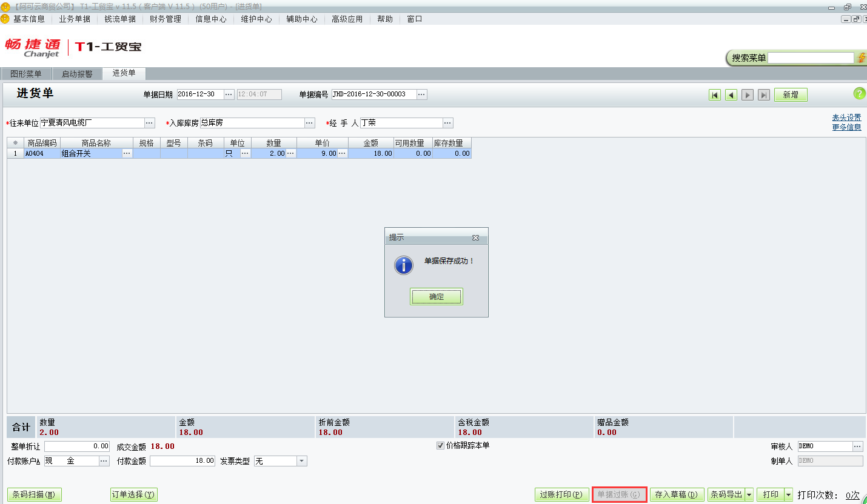The image size is (867, 504).
Task: Click the 表头设置 link
Action: pos(846,117)
